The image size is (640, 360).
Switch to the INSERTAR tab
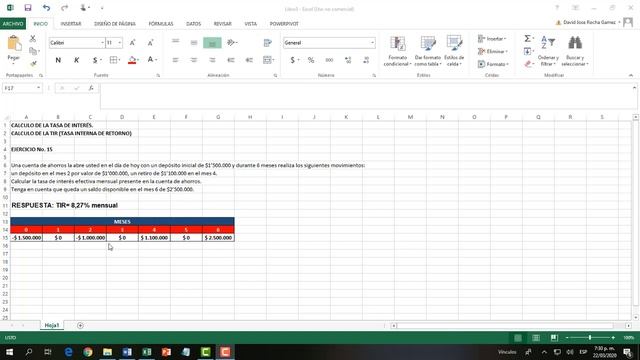(71, 24)
